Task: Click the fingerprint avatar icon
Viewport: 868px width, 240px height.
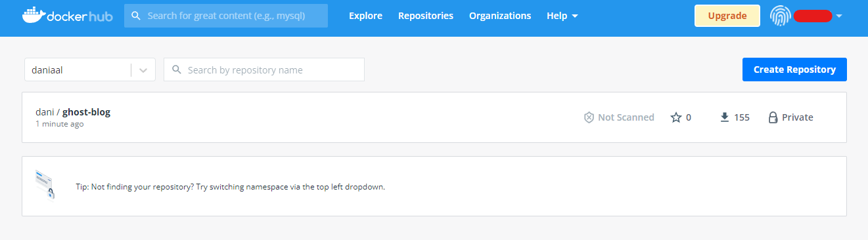Action: [780, 16]
